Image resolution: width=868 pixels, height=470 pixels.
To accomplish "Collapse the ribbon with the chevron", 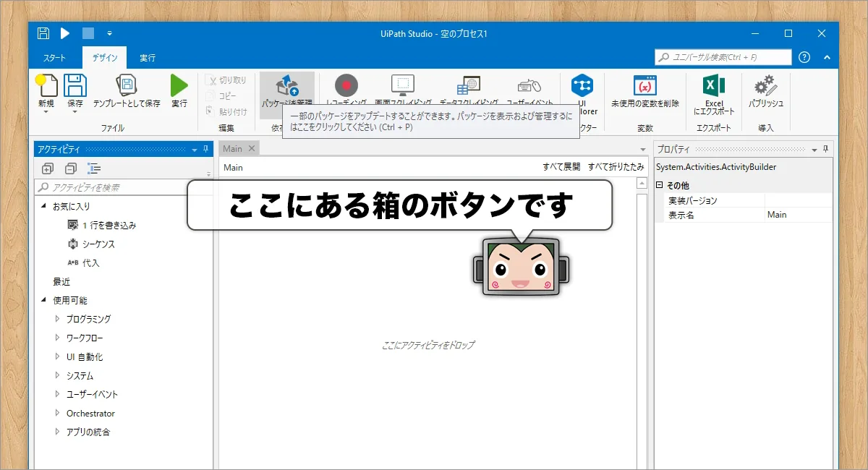I will 827,57.
